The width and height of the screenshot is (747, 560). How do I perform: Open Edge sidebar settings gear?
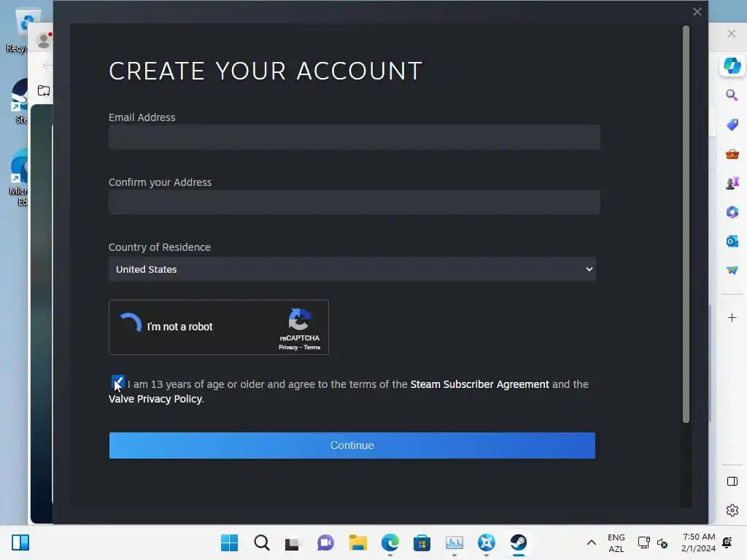(732, 510)
